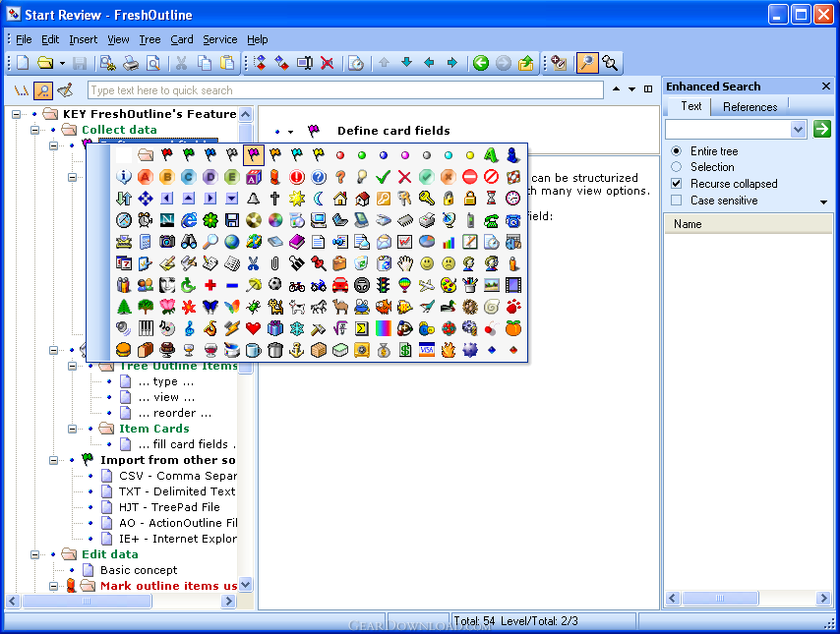840x634 pixels.
Task: Open the Tree menu
Action: point(150,39)
